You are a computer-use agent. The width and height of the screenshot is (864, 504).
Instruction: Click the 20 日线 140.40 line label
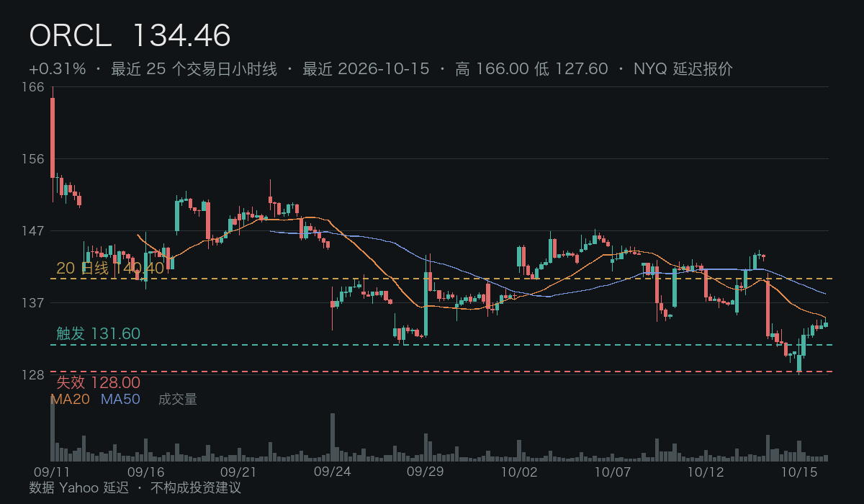[x=110, y=269]
